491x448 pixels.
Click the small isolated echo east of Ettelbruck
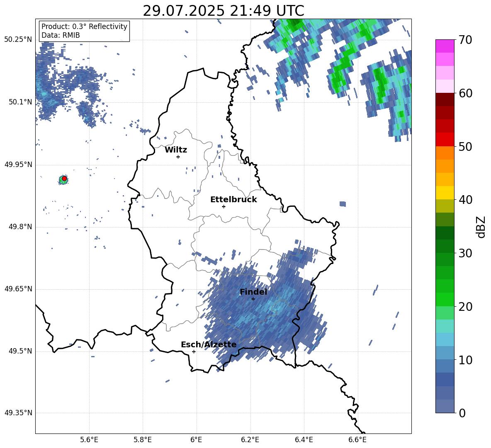[x=343, y=204]
